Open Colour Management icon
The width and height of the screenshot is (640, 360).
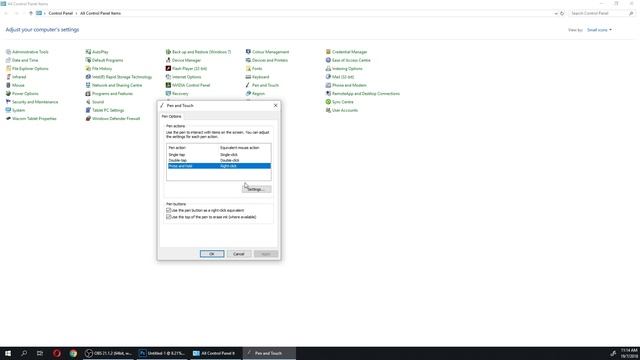[248, 52]
